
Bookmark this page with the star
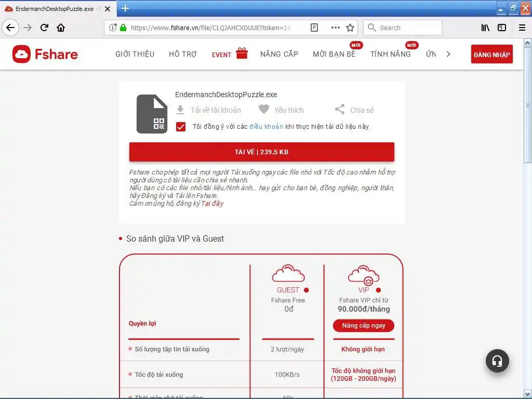(x=350, y=28)
